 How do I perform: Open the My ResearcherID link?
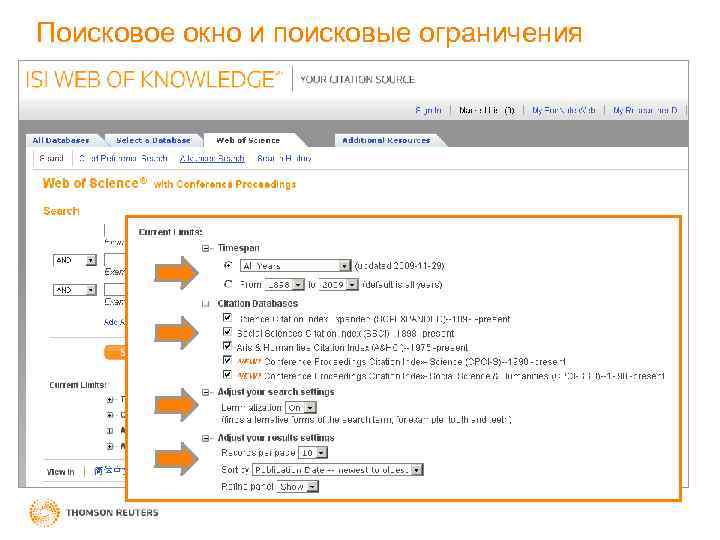pos(645,110)
